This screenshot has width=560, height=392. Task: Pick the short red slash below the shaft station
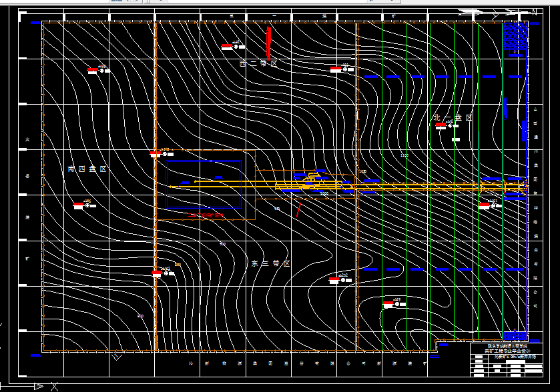(x=298, y=210)
